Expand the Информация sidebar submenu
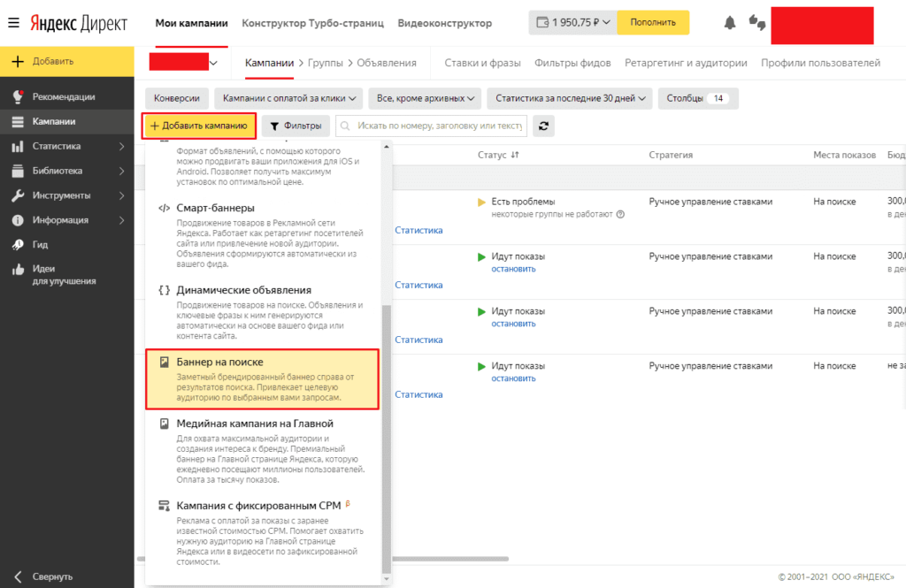This screenshot has height=588, width=906. click(122, 220)
